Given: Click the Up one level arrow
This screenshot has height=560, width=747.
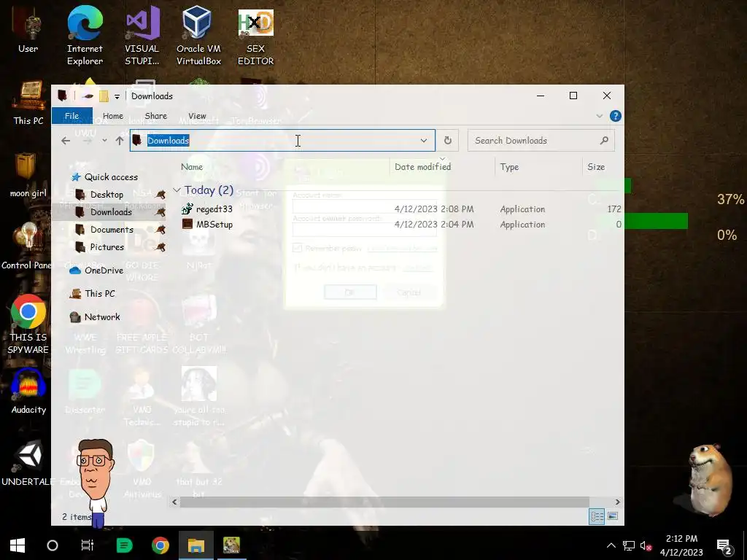Looking at the screenshot, I should 120,141.
